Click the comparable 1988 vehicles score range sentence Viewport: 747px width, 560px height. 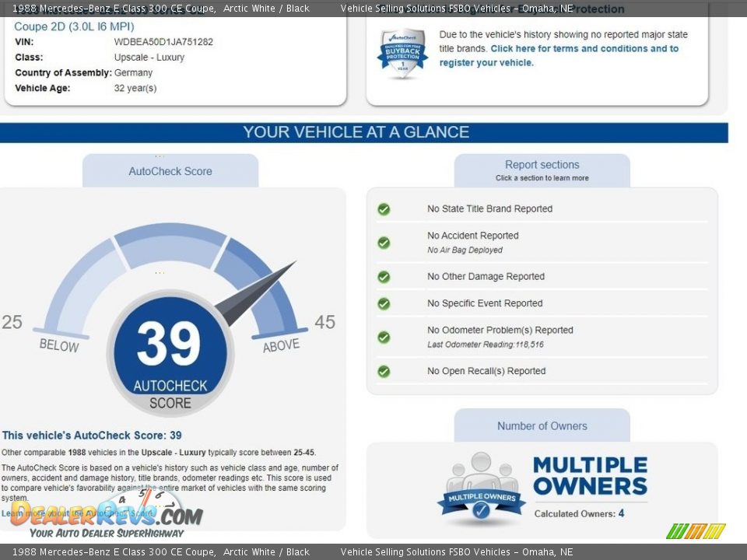pyautogui.click(x=158, y=453)
